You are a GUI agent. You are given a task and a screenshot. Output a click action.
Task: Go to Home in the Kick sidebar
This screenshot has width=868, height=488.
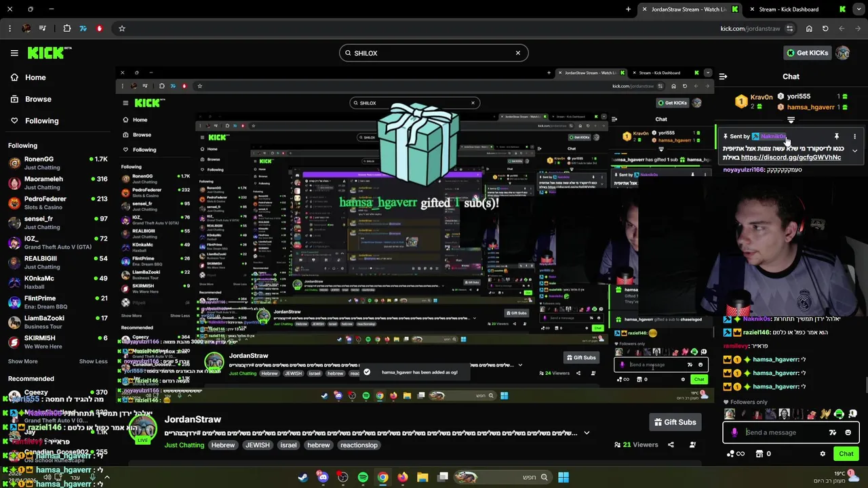click(28, 77)
